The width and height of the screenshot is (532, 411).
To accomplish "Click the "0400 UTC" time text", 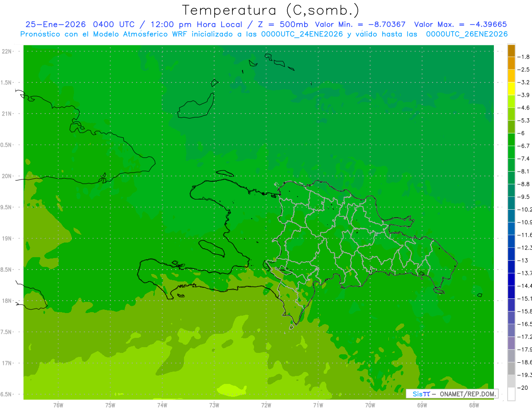I will click(x=113, y=24).
